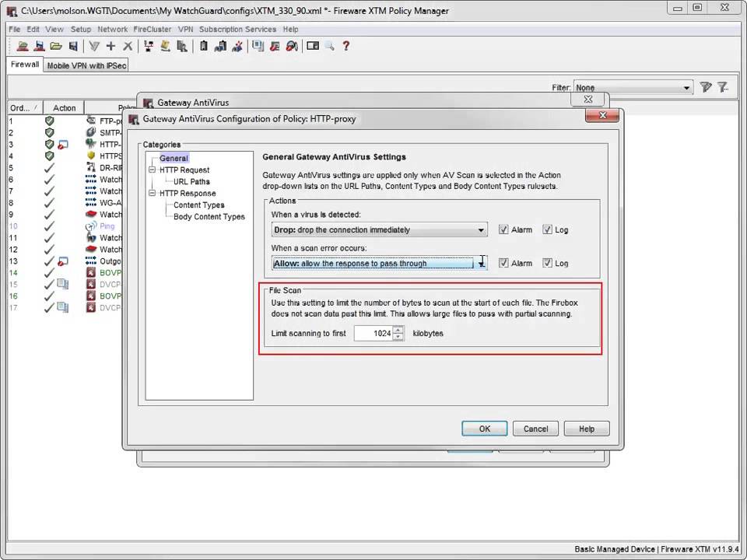Click the Help button in dialog
This screenshot has width=747, height=560.
point(587,429)
